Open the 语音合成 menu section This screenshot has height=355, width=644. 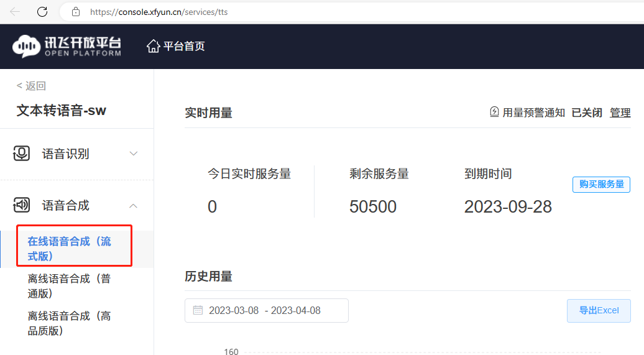[x=77, y=205]
